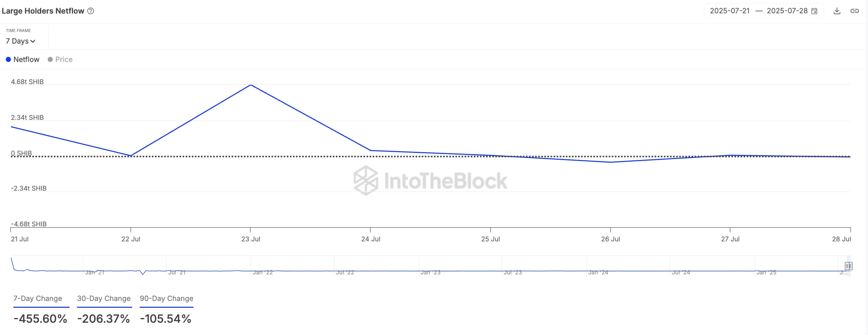Click Jul '23 on the range navigator
This screenshot has height=335, width=868.
pos(513,272)
